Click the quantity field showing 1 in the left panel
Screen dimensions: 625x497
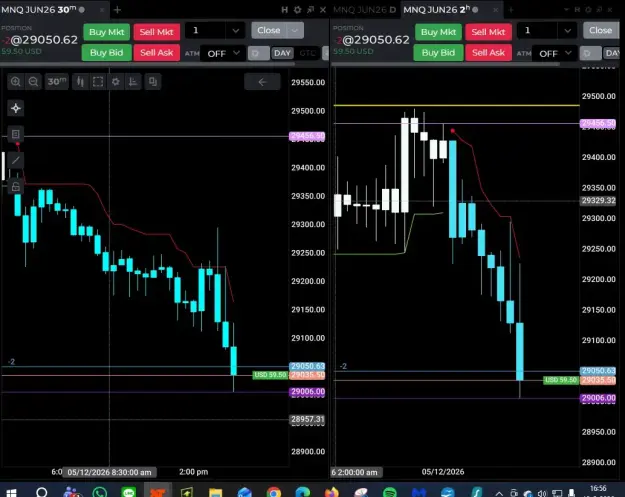(x=207, y=31)
